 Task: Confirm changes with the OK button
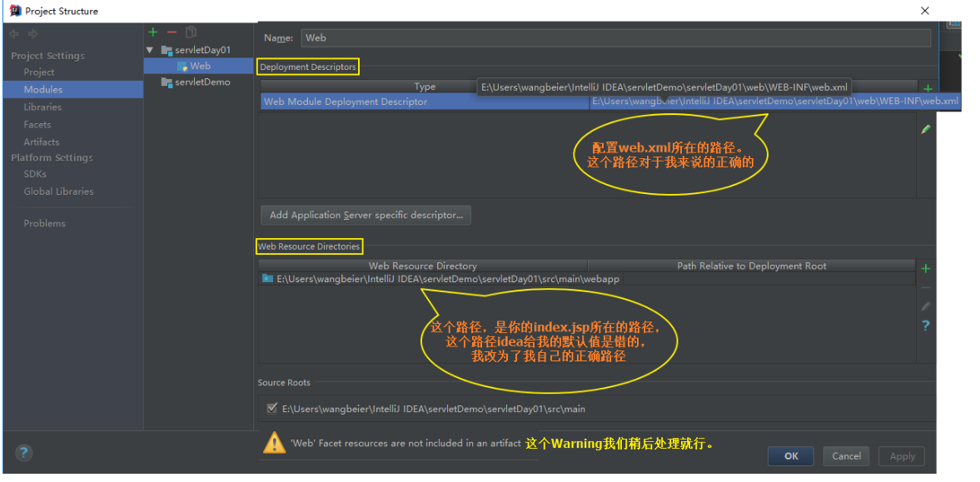pyautogui.click(x=789, y=455)
